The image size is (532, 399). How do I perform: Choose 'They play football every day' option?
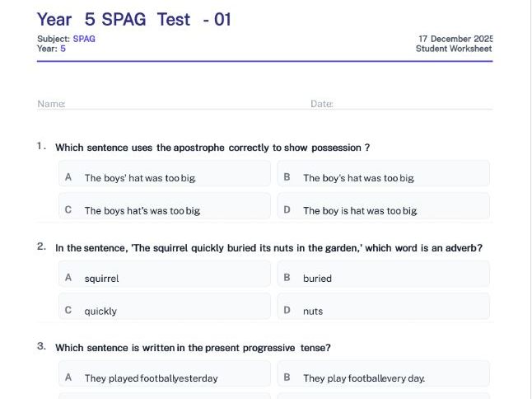point(383,378)
